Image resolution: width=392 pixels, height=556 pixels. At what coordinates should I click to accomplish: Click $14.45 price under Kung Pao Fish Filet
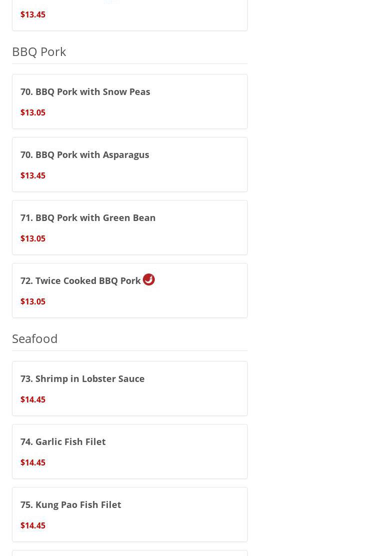tap(33, 525)
